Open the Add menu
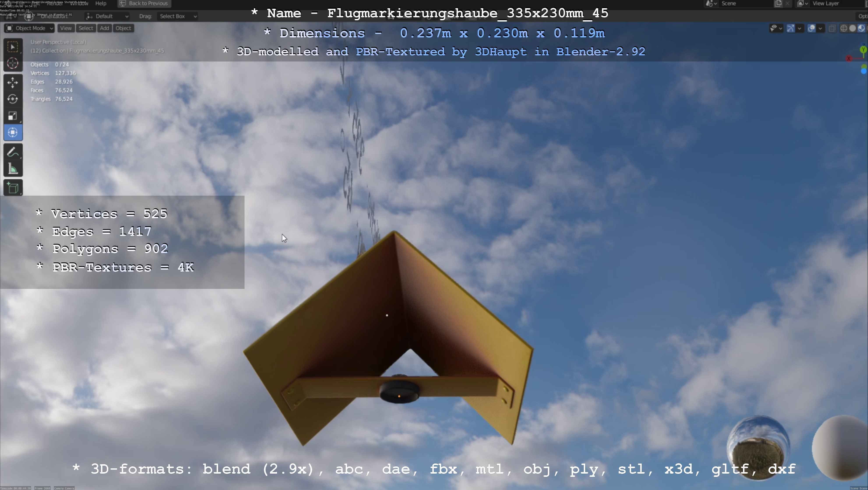 click(104, 28)
